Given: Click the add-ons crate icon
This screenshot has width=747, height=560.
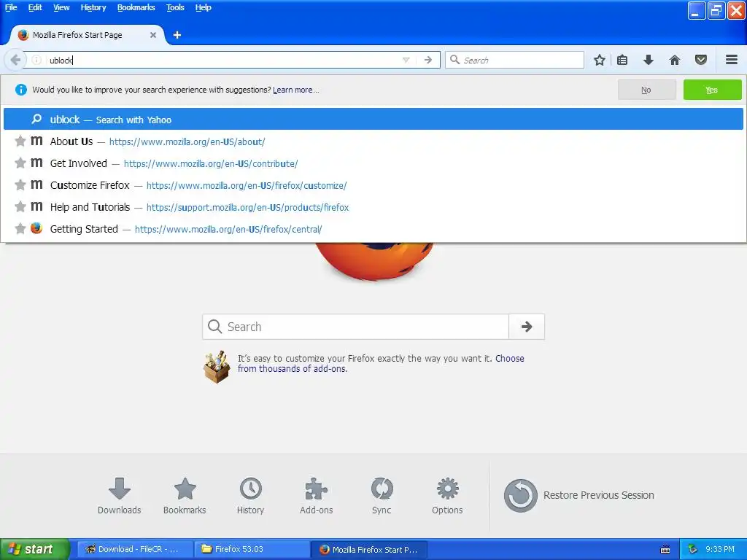Looking at the screenshot, I should [216, 367].
